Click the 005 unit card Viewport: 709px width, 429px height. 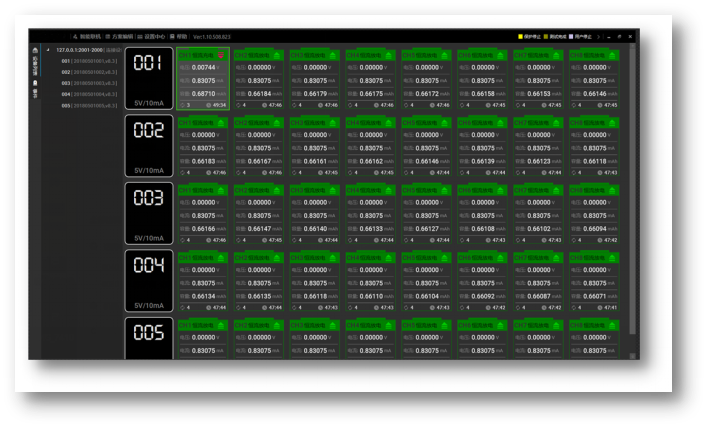pyautogui.click(x=149, y=339)
